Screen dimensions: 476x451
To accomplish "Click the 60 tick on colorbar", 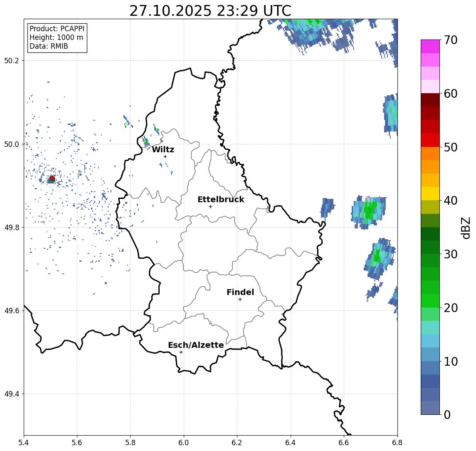I will [451, 94].
